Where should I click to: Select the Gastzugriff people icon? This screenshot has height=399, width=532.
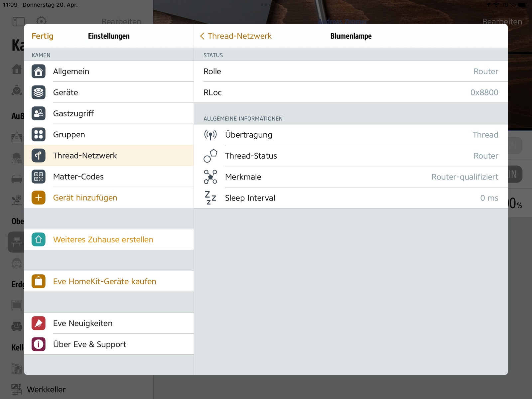pyautogui.click(x=39, y=113)
